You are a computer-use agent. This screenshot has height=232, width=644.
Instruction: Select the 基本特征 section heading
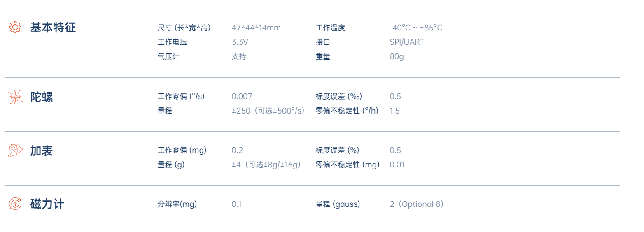pyautogui.click(x=53, y=28)
